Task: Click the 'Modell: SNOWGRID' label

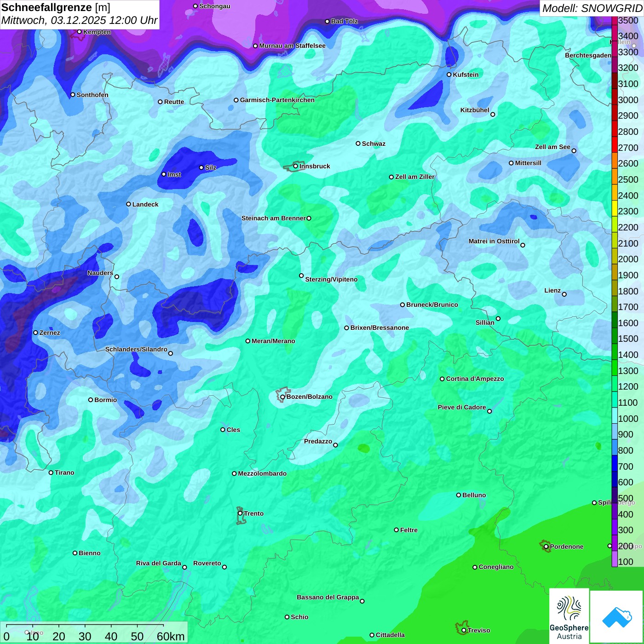Action: pos(592,8)
